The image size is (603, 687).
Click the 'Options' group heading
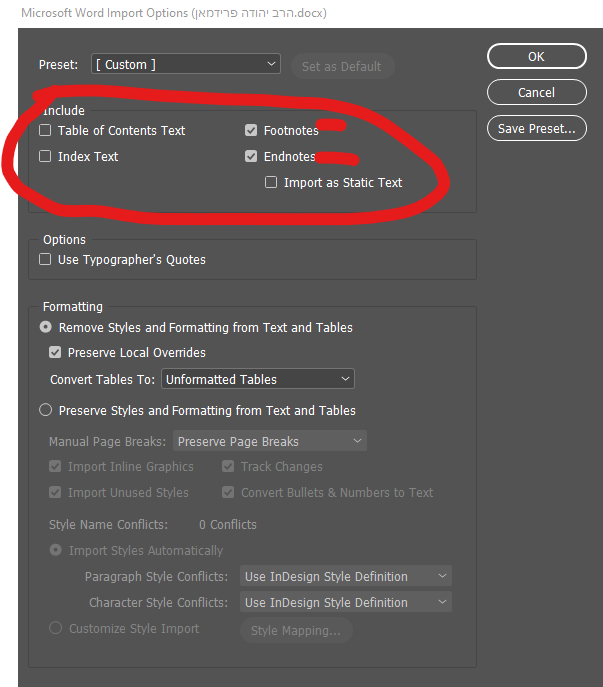(x=64, y=240)
